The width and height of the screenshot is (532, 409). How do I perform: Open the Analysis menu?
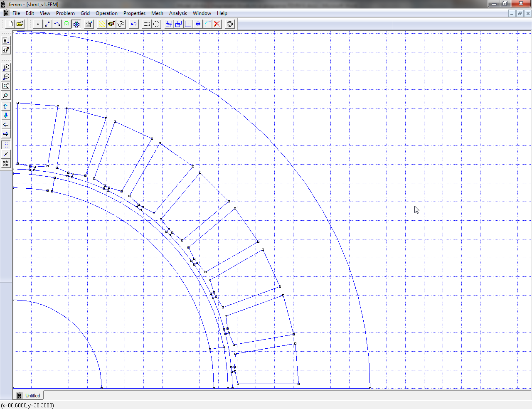point(178,13)
